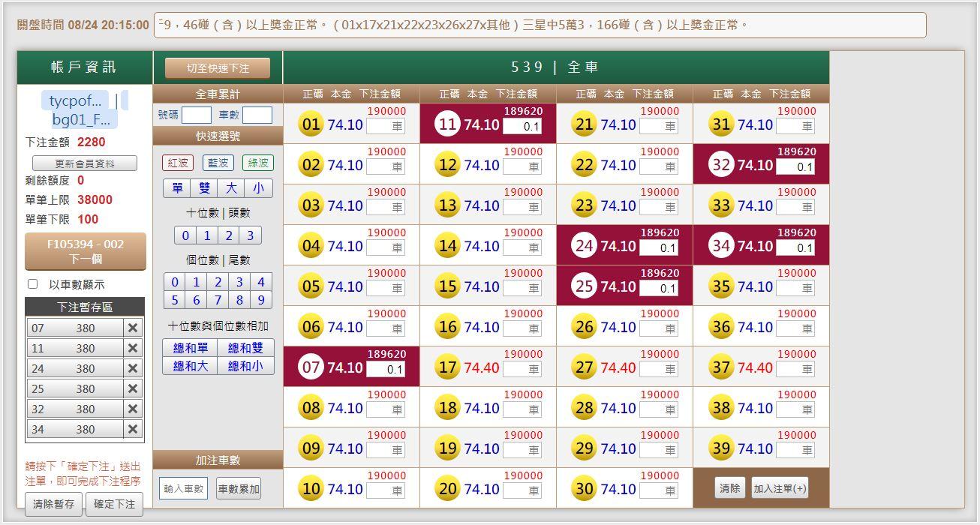Deselect the highlighted ball number 24
This screenshot has width=980, height=525.
click(584, 246)
